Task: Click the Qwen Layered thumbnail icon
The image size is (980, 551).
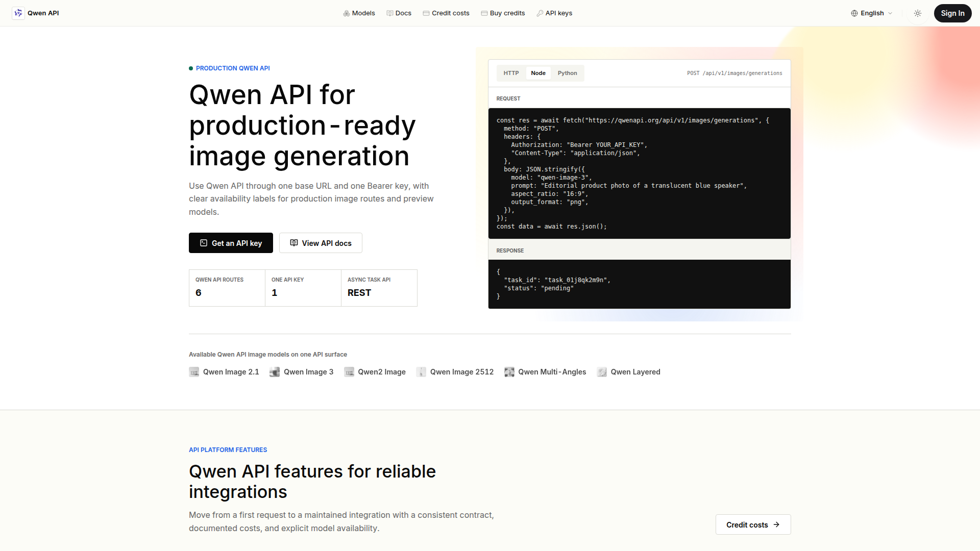Action: 602,372
